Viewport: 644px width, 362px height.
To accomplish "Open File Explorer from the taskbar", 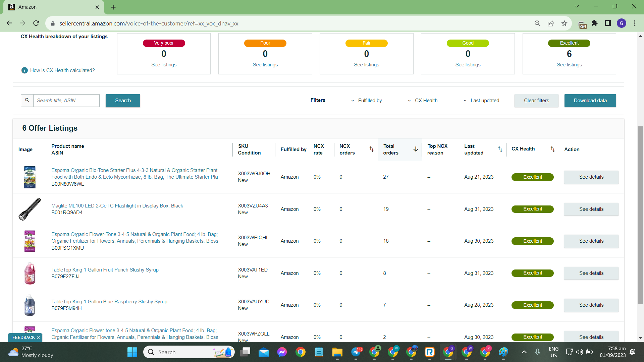I will click(337, 352).
